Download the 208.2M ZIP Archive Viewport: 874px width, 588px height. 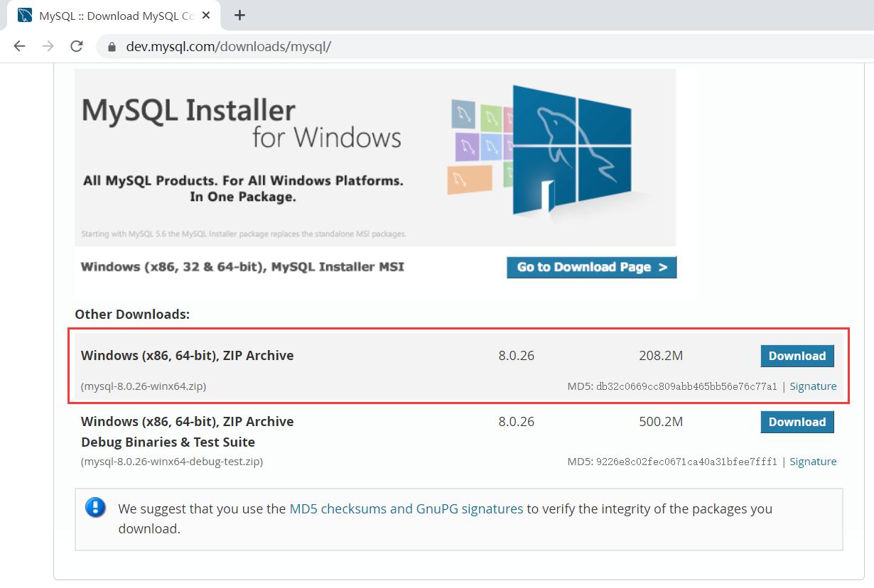tap(797, 356)
